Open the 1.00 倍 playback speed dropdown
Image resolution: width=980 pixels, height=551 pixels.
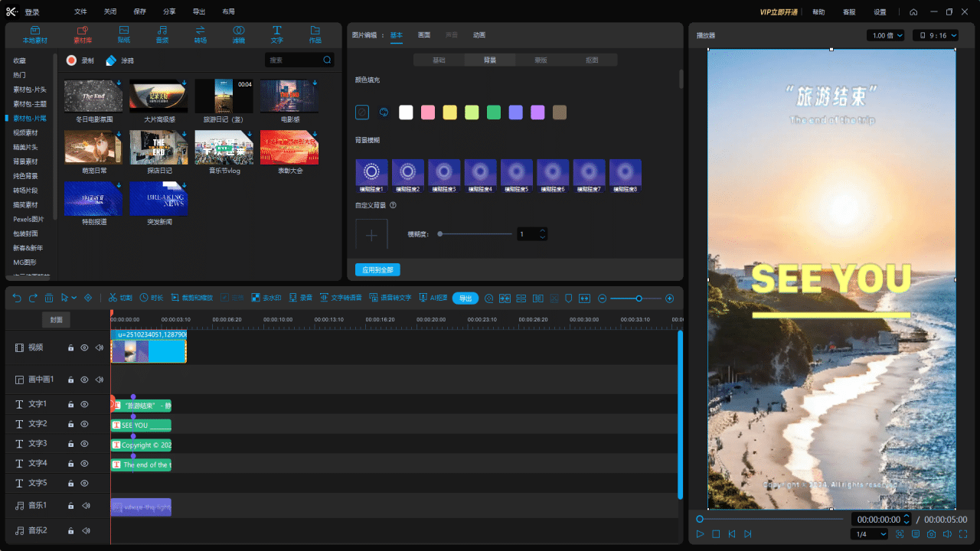(x=886, y=35)
